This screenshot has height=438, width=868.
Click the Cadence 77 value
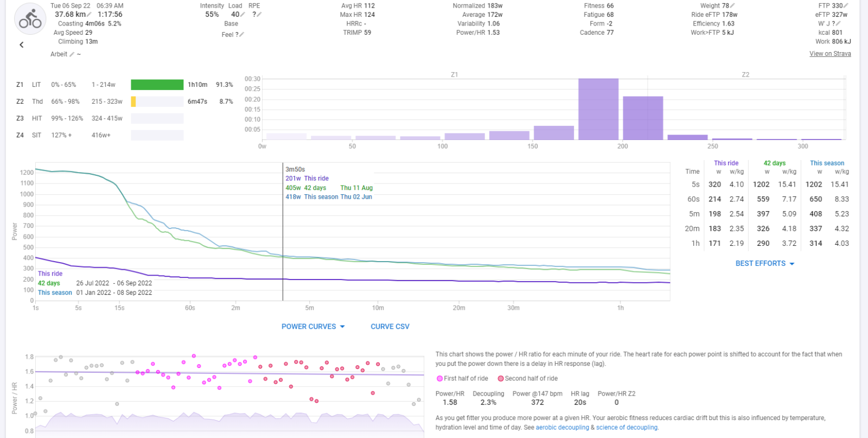(x=610, y=33)
